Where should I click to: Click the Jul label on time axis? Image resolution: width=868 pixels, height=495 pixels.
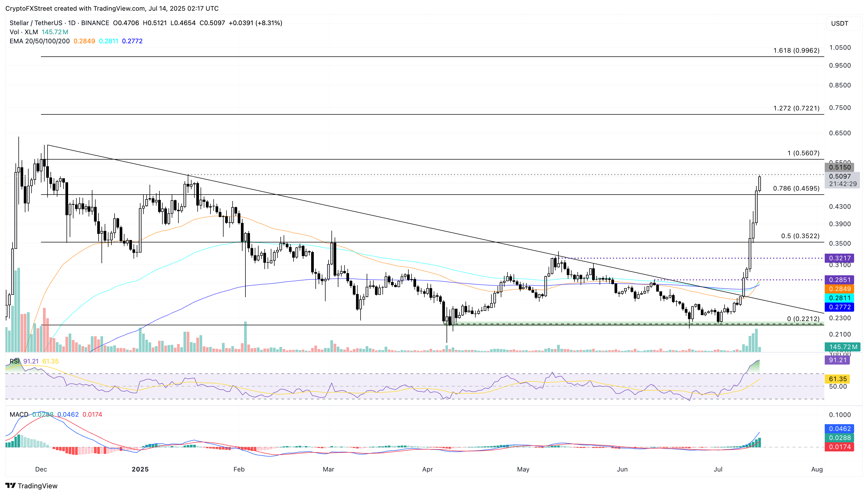718,469
